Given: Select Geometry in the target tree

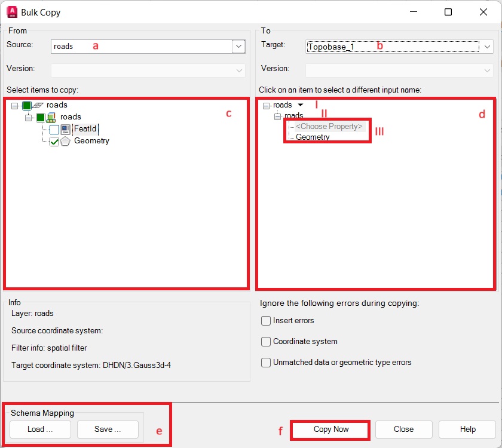Looking at the screenshot, I should coord(313,137).
